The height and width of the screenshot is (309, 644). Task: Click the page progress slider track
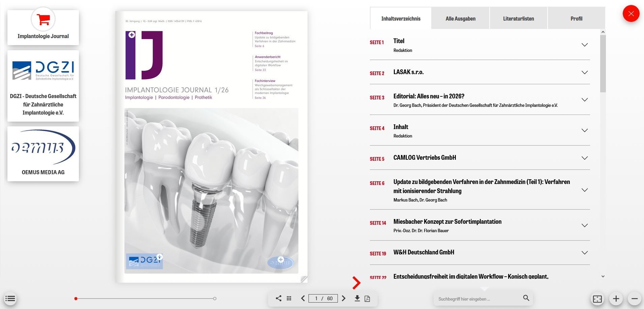(145, 299)
